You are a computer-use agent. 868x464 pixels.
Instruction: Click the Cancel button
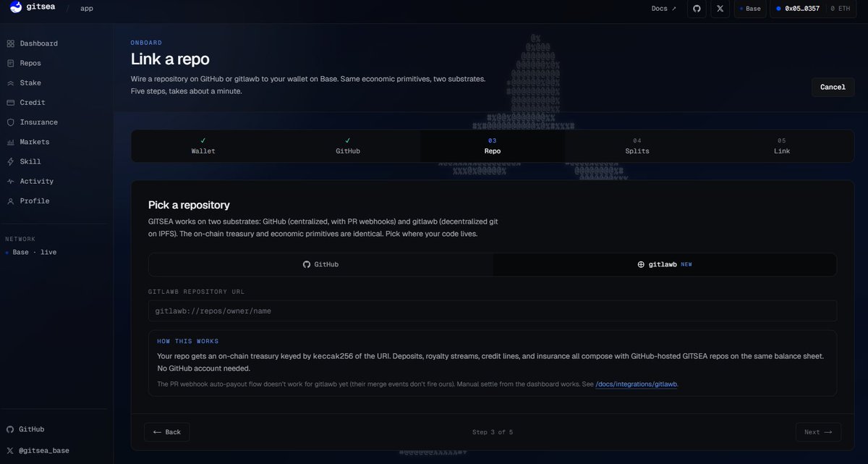(x=833, y=87)
